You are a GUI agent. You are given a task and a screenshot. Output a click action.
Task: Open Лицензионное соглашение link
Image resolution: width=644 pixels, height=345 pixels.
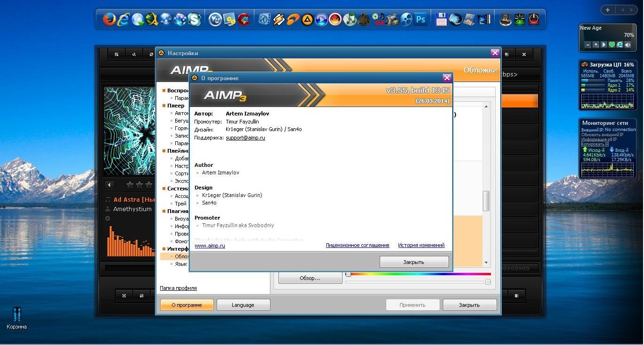(x=358, y=245)
